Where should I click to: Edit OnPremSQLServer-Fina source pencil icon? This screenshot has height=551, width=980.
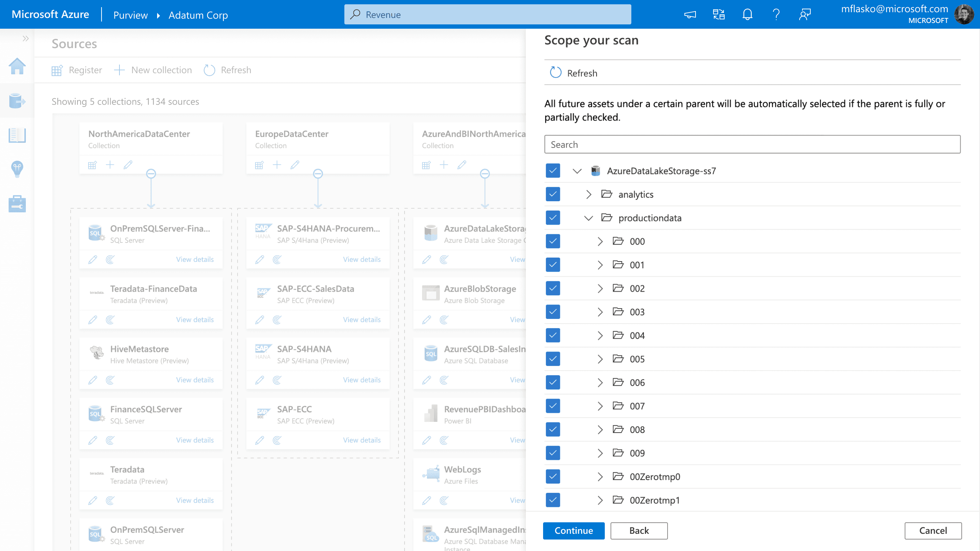pyautogui.click(x=93, y=259)
